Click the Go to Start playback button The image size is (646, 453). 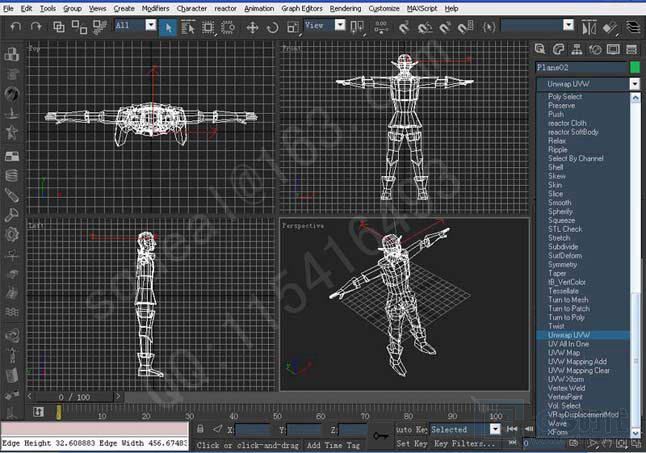click(512, 429)
